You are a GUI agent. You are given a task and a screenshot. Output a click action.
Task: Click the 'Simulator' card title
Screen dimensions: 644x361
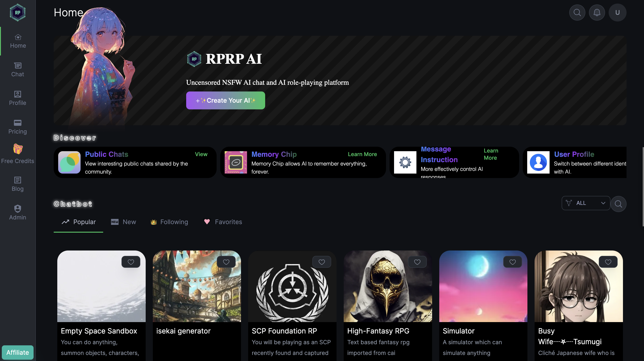coord(458,331)
